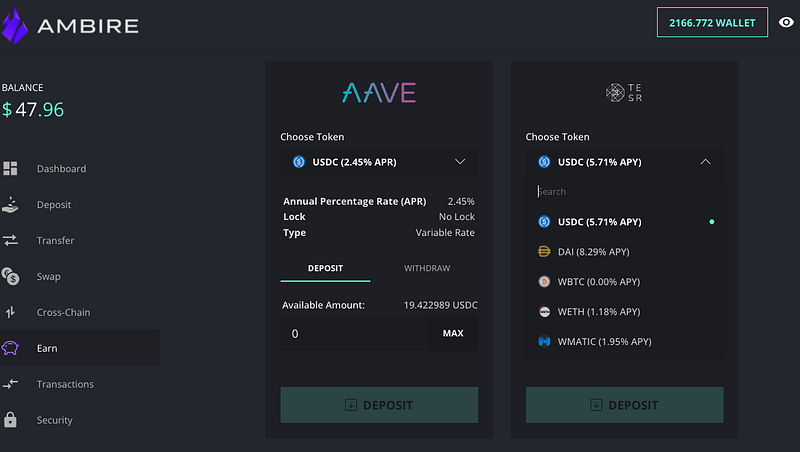Choose WBTC (0.00% APY) option
This screenshot has height=452, width=800.
(x=624, y=282)
